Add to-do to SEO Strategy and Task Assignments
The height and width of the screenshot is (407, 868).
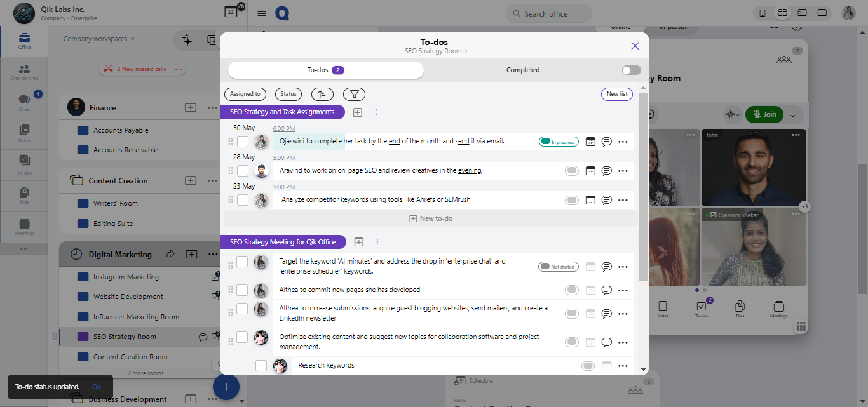(358, 112)
